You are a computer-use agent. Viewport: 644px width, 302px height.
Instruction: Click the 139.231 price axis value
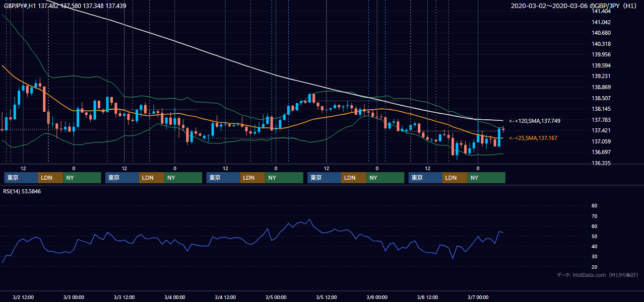(x=601, y=76)
